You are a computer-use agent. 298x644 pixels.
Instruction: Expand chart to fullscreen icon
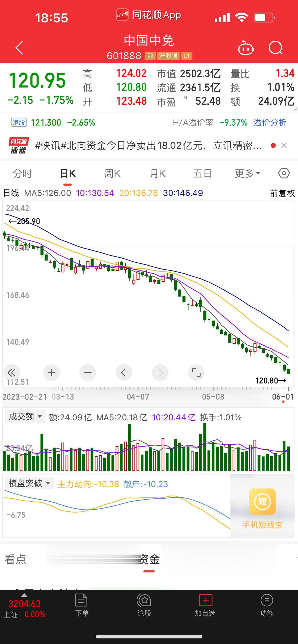tap(196, 373)
